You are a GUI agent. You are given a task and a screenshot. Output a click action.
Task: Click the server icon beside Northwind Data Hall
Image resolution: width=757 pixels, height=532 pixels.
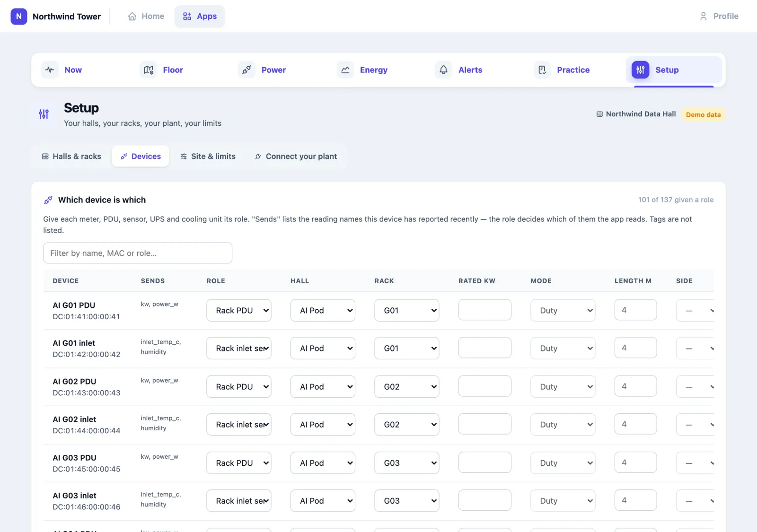pos(599,114)
